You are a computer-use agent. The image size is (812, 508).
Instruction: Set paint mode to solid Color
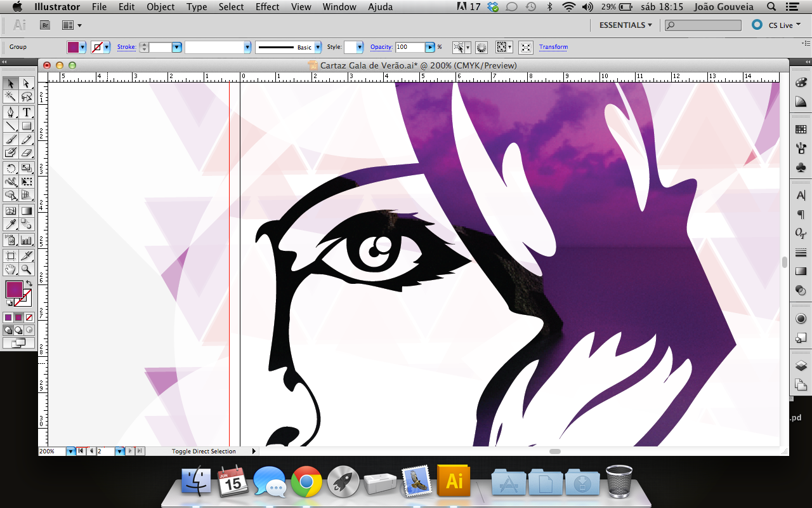(8, 317)
